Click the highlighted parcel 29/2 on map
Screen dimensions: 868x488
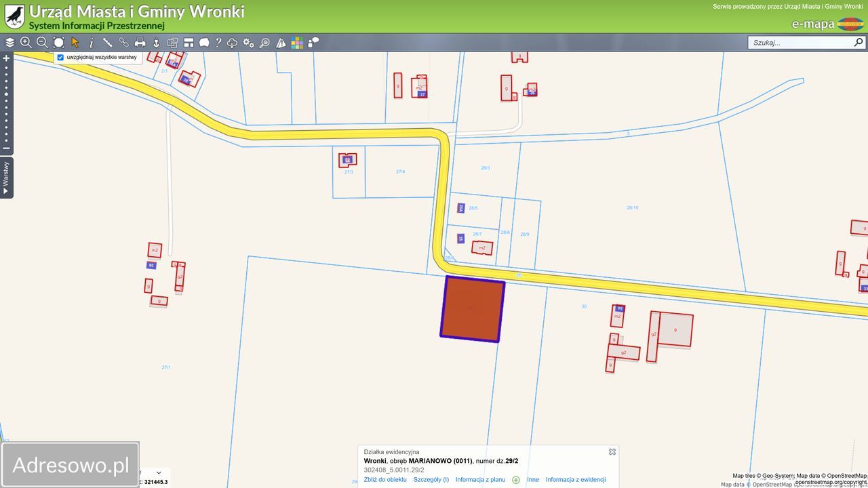[x=473, y=309]
